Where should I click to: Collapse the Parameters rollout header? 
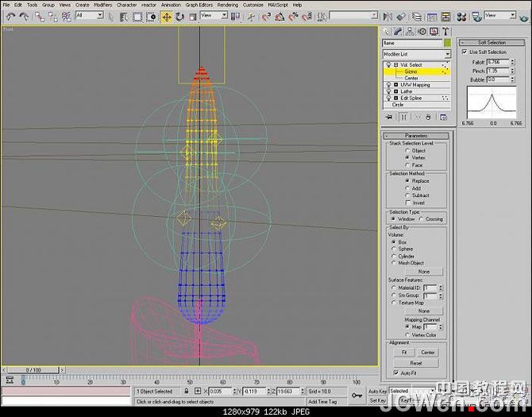(416, 135)
